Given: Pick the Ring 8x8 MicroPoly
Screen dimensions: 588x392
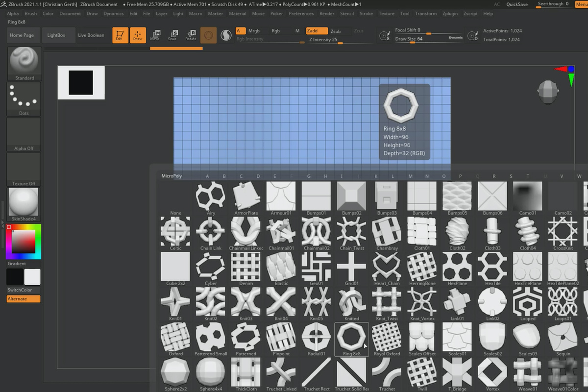Looking at the screenshot, I should pos(352,340).
